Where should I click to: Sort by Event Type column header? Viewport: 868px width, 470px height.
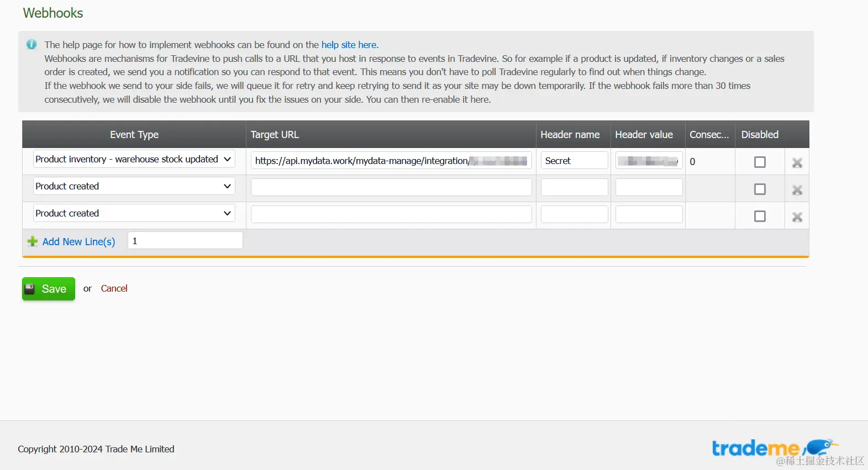(x=134, y=134)
